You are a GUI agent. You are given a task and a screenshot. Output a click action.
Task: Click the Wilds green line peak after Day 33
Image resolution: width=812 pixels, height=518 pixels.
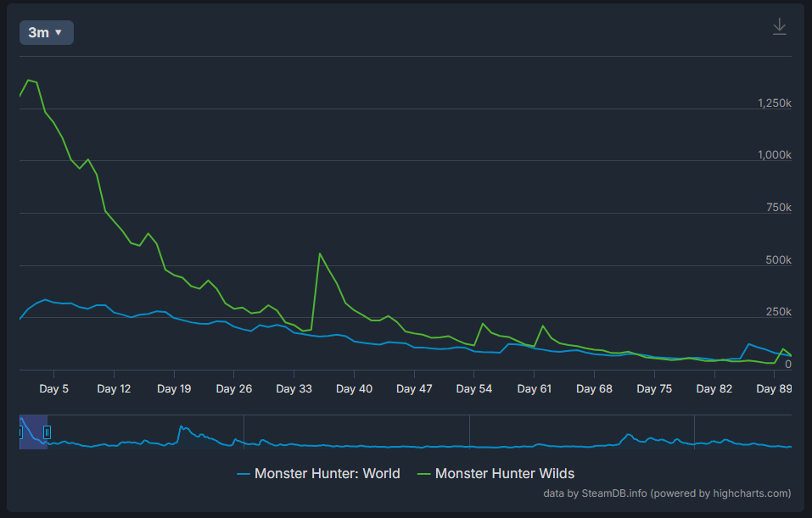tap(320, 253)
